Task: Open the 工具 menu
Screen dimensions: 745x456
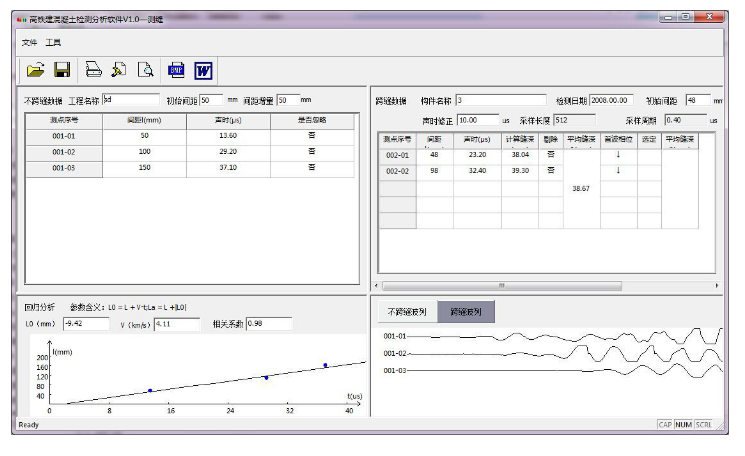Action: [x=53, y=42]
